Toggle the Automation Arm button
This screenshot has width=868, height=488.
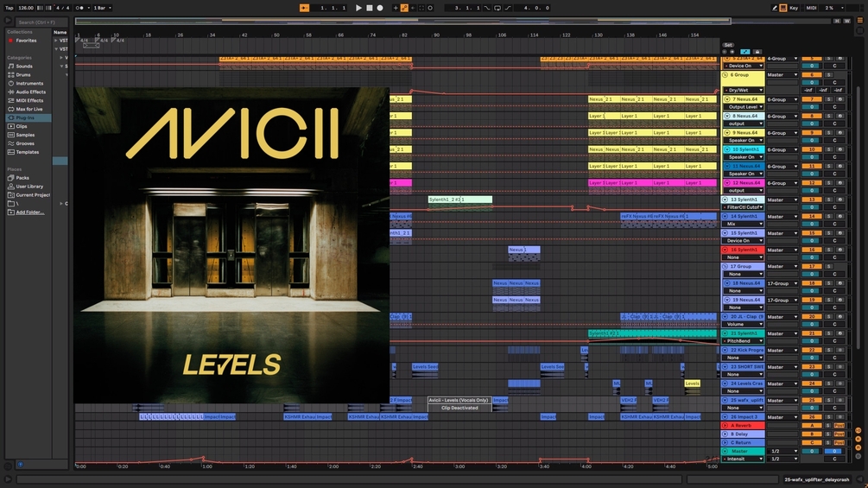404,8
